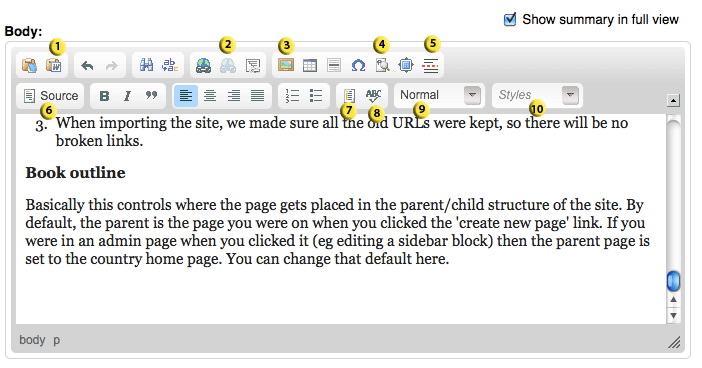Insert a numbered list
This screenshot has height=368, width=702.
[x=292, y=96]
